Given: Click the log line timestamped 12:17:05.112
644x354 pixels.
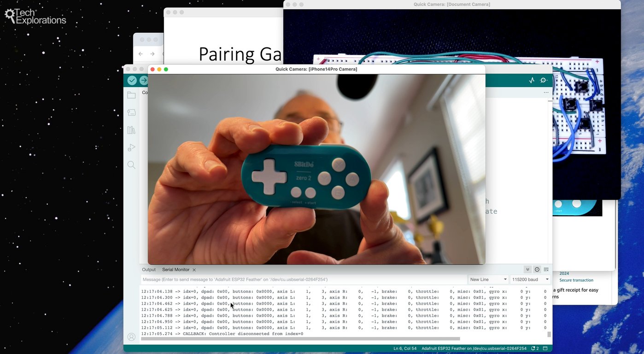Looking at the screenshot, I should click(344, 328).
